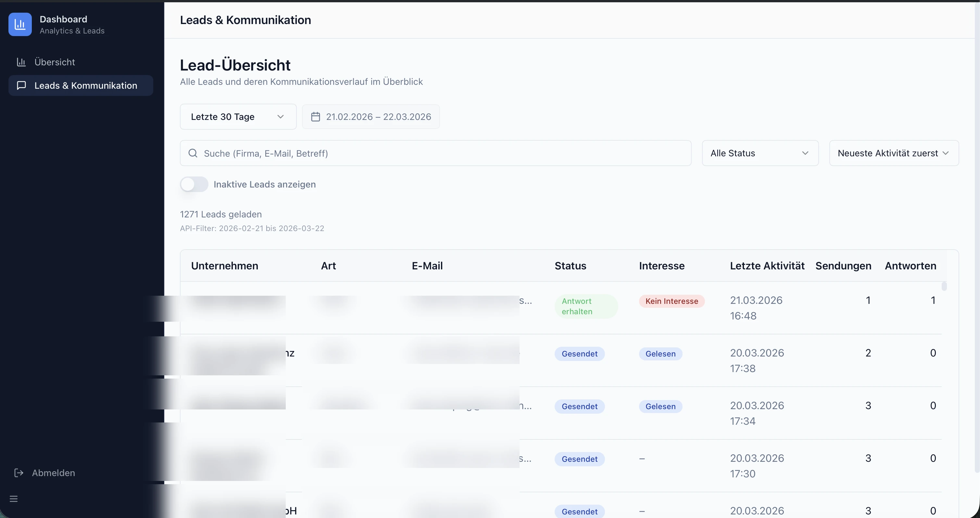The image size is (980, 518).
Task: Toggle Inaktive Leads anzeigen switch
Action: (194, 185)
